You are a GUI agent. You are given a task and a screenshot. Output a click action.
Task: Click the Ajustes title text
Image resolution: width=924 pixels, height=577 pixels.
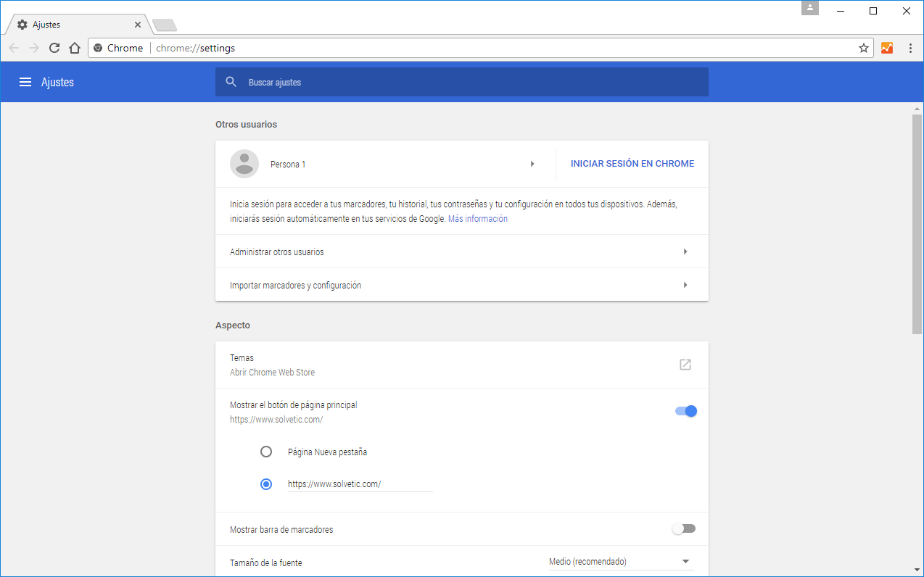click(58, 82)
